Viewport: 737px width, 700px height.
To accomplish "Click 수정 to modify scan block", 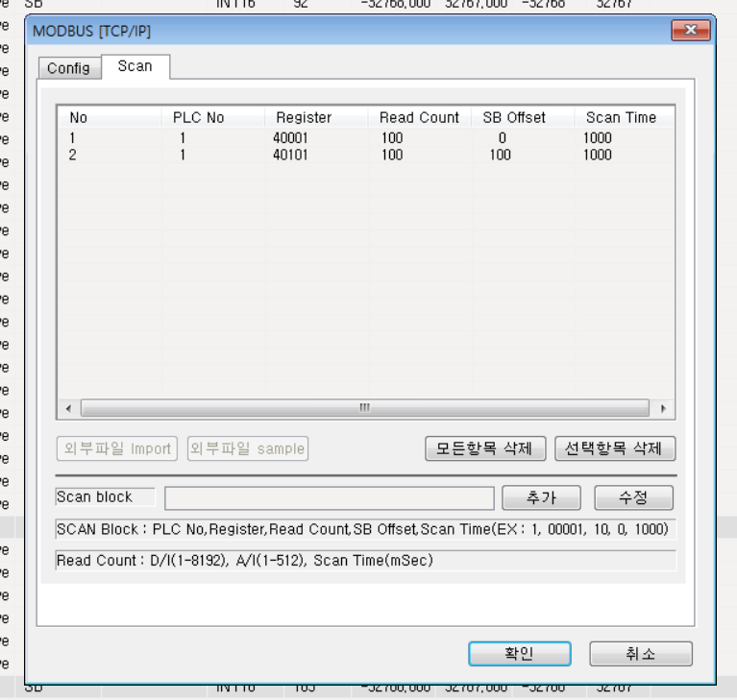I will tap(633, 497).
